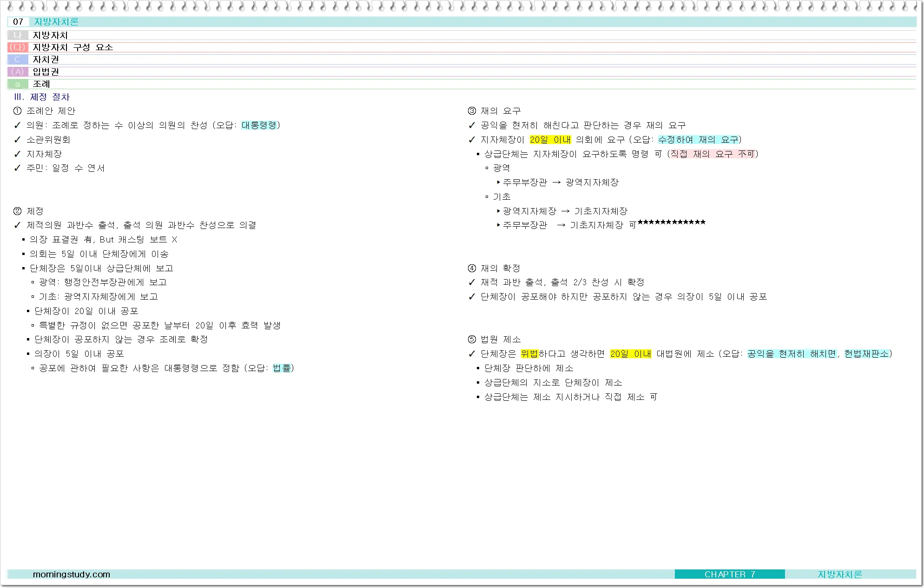
Task: Select the outline row '조례'
Action: pos(41,84)
